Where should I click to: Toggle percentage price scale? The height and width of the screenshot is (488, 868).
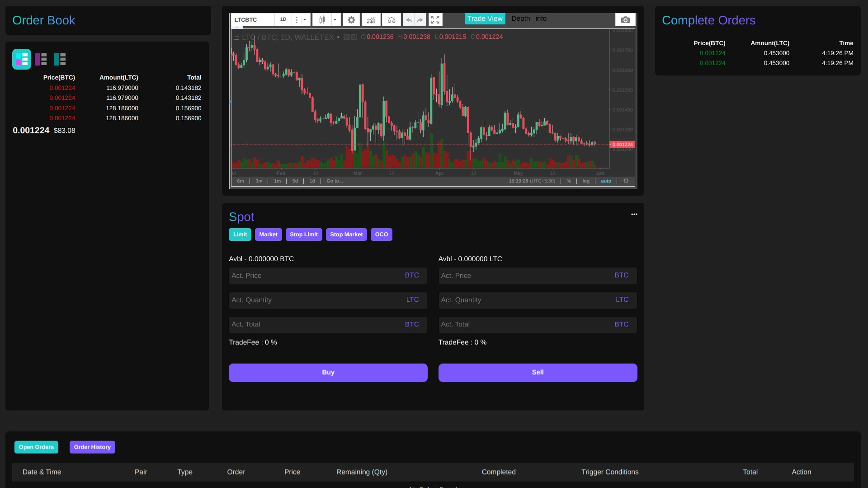tap(569, 181)
